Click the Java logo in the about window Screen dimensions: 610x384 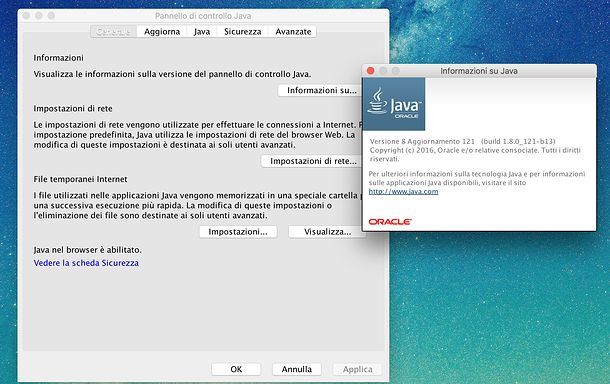(x=394, y=104)
